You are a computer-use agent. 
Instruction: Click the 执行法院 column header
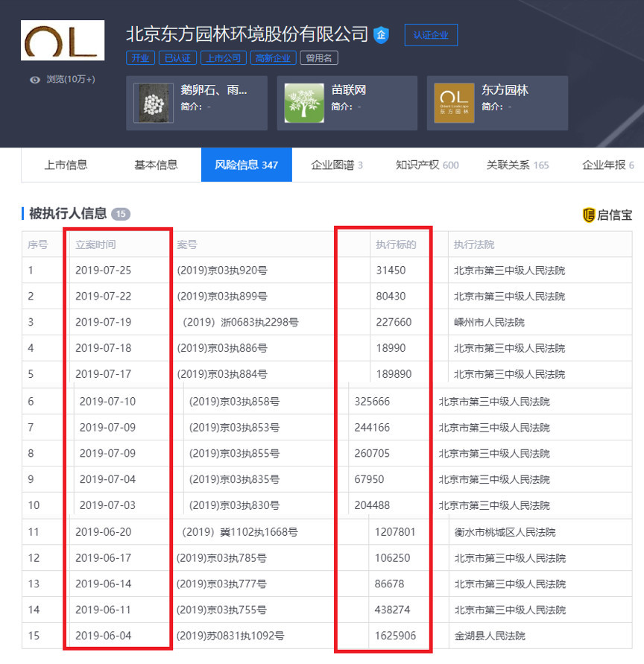474,244
